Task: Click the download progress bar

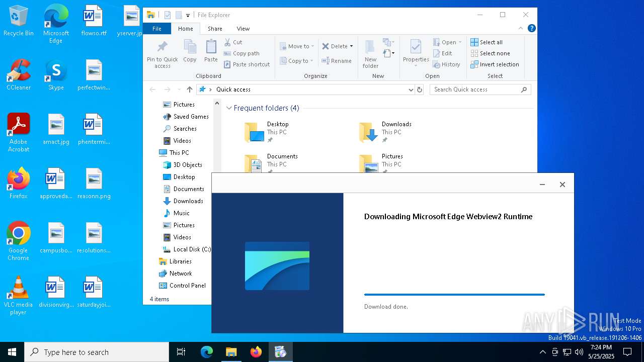Action: pyautogui.click(x=454, y=295)
